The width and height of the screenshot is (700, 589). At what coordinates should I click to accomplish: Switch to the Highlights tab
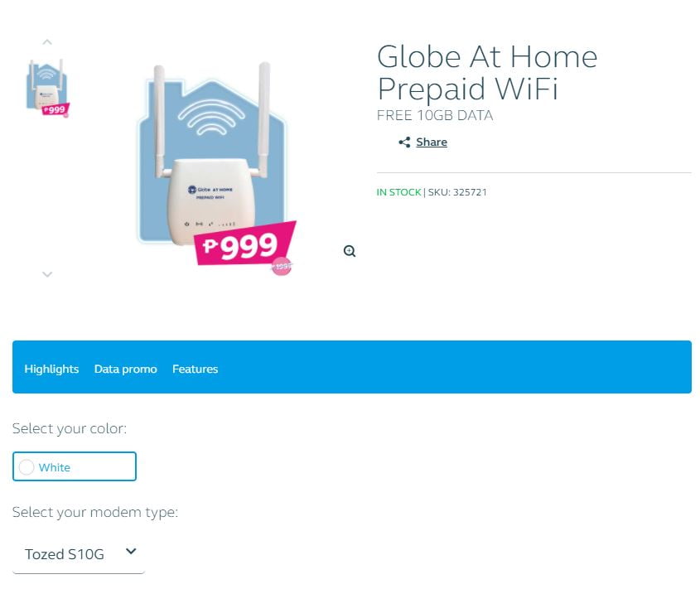52,369
